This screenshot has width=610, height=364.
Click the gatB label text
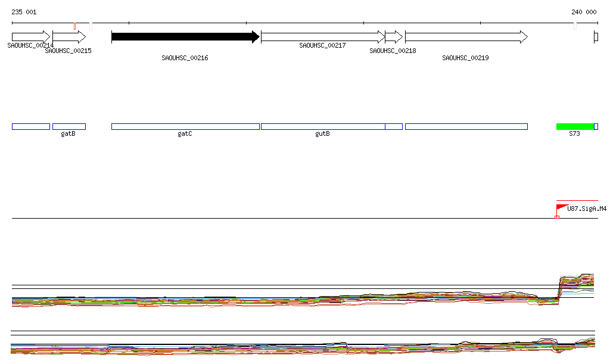click(x=68, y=134)
